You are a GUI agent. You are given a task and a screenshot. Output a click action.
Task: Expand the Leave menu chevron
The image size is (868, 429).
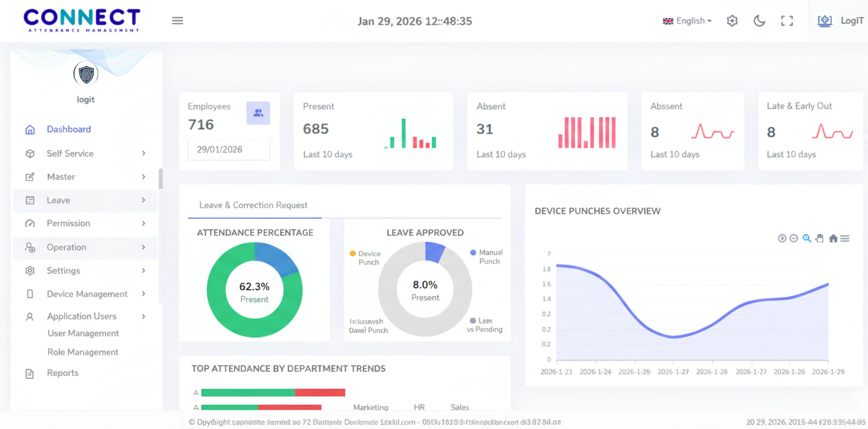(x=143, y=200)
